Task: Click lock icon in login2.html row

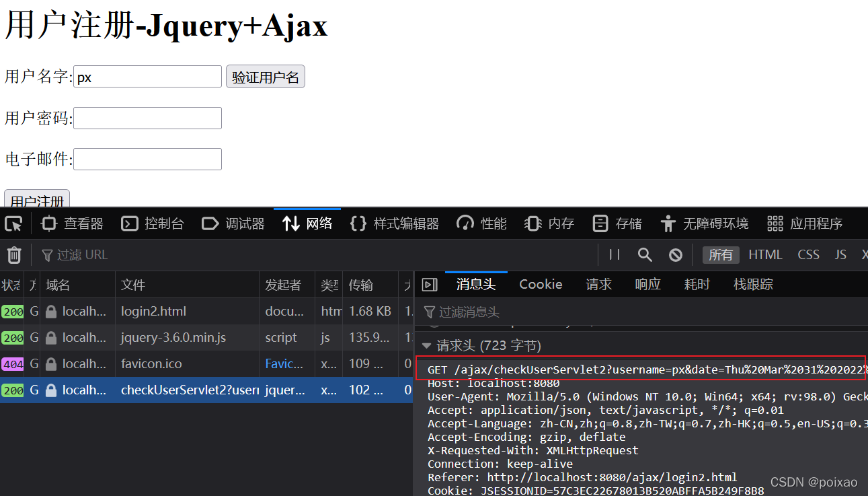Action: 50,312
